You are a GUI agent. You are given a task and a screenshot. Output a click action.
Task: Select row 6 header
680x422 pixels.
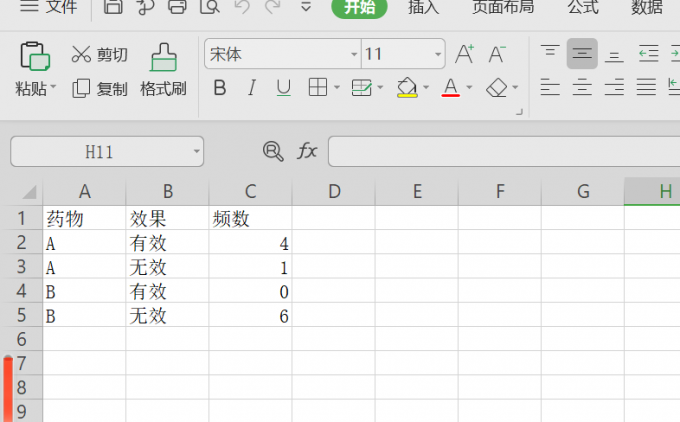(x=22, y=339)
